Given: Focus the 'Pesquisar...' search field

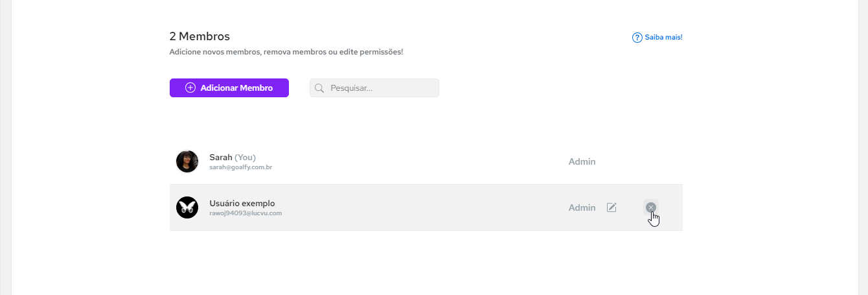Looking at the screenshot, I should (x=374, y=88).
